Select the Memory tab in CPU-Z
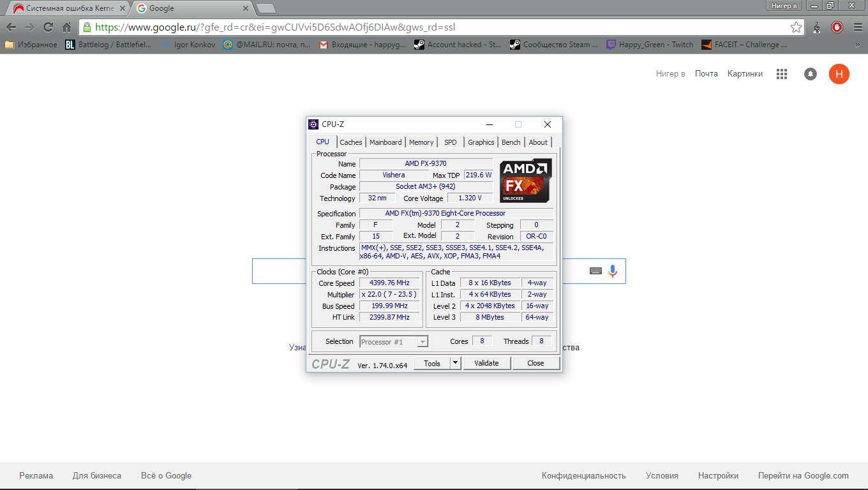Viewport: 868px width, 490px height. tap(421, 142)
